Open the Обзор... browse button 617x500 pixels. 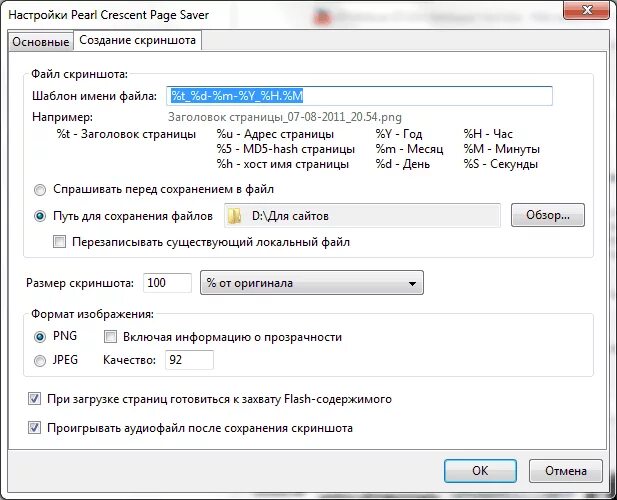point(548,215)
